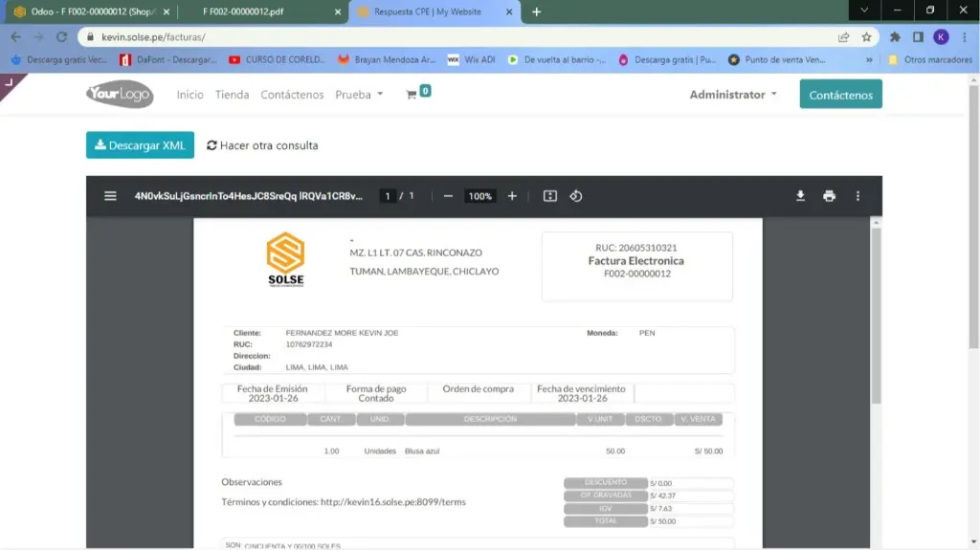This screenshot has height=550, width=980.
Task: Print the invoice PDF
Action: pyautogui.click(x=829, y=196)
